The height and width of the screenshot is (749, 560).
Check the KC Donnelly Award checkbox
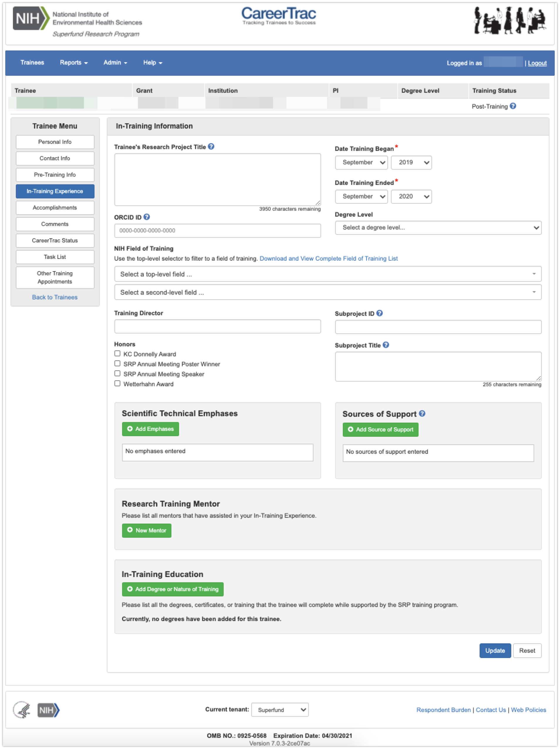pyautogui.click(x=117, y=353)
